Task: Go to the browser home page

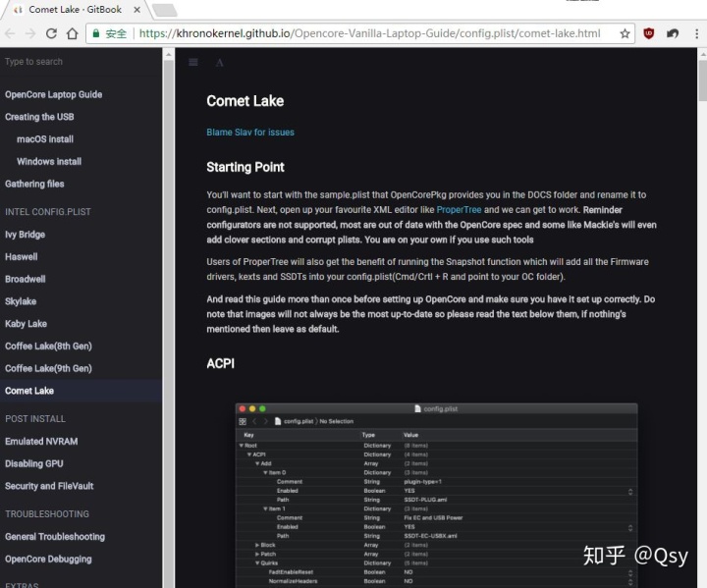Action: tap(72, 33)
